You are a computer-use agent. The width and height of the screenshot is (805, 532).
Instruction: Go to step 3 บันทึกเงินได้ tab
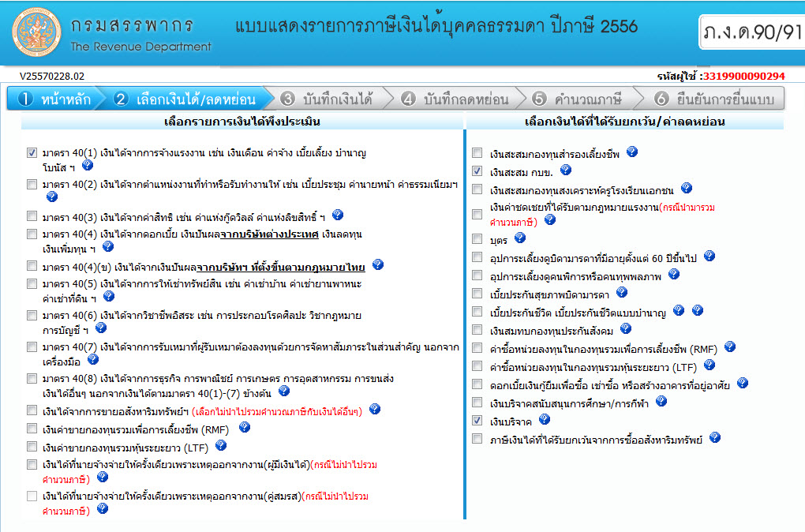tap(328, 99)
